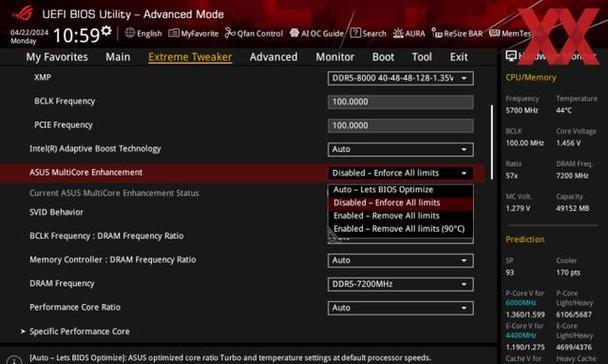Choose Enabled - Remove All limits option
608x364 pixels.
(401, 216)
